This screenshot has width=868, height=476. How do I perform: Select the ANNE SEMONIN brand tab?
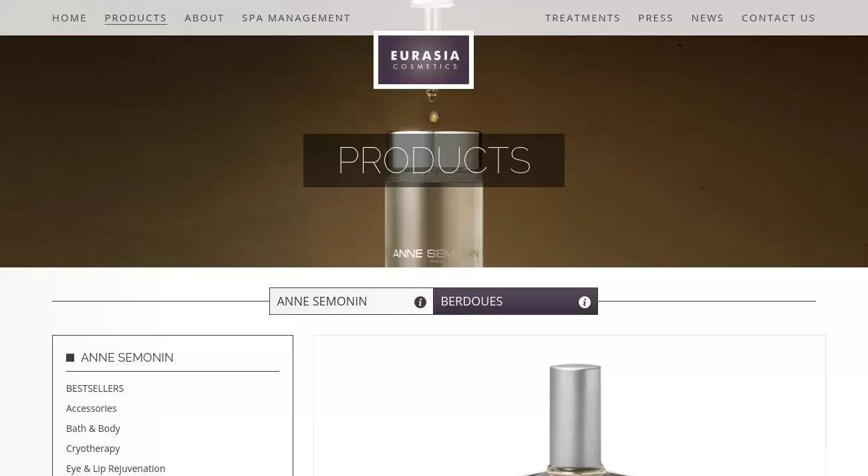[351, 302]
